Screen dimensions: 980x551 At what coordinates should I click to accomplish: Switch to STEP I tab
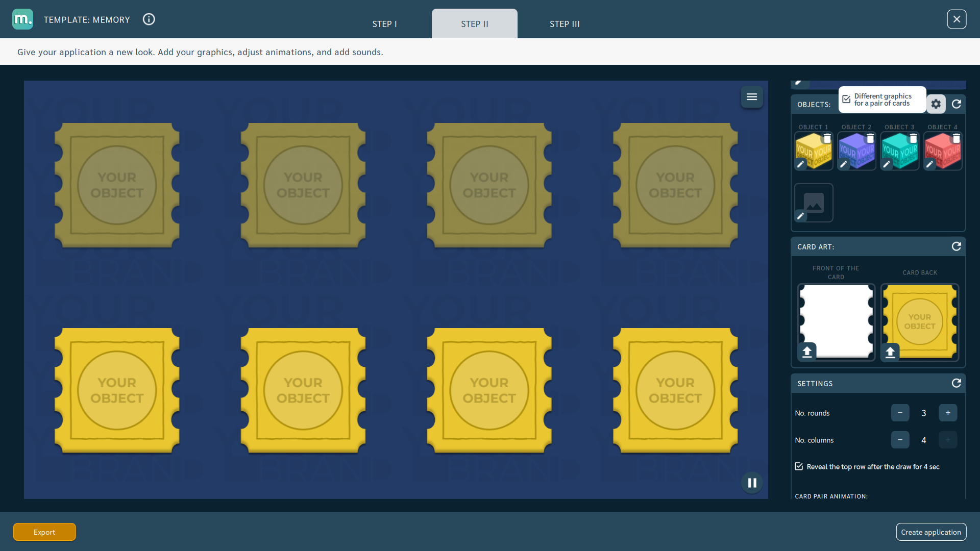tap(384, 24)
